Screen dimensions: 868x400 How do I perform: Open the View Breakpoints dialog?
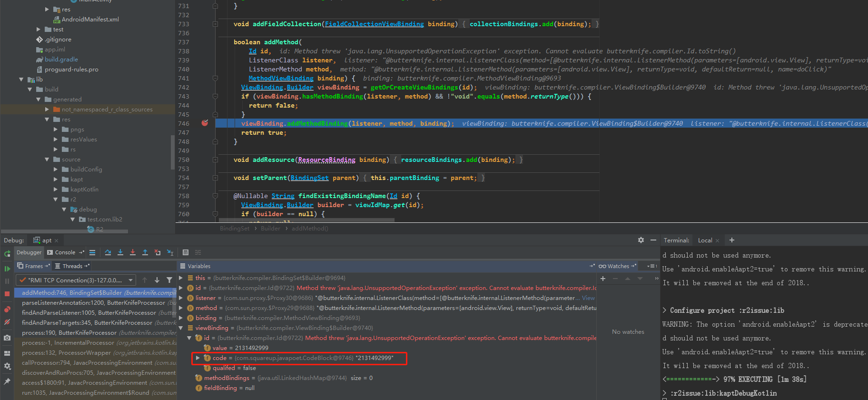pos(7,309)
